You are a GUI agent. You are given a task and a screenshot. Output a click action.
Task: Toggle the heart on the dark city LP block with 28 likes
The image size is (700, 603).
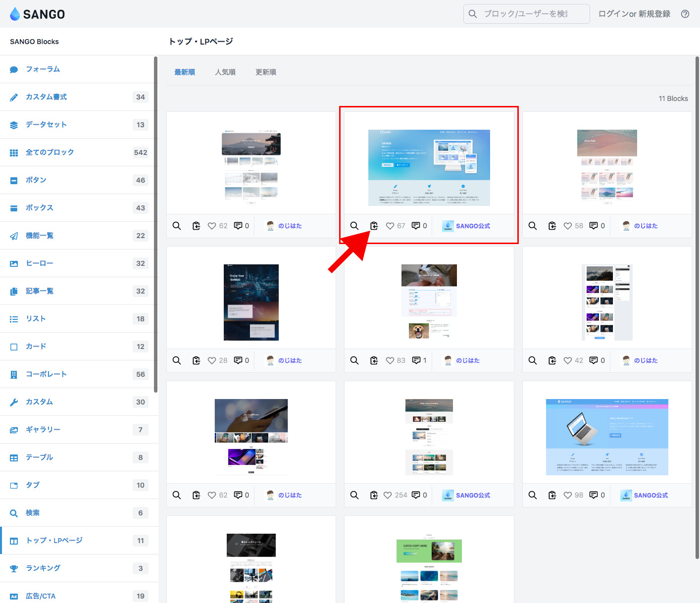point(211,360)
